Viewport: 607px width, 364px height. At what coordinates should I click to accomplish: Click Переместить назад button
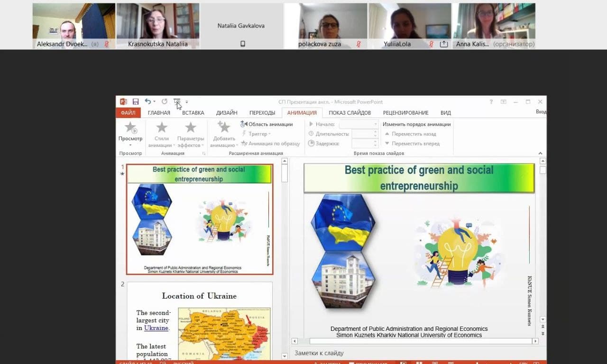coord(411,134)
